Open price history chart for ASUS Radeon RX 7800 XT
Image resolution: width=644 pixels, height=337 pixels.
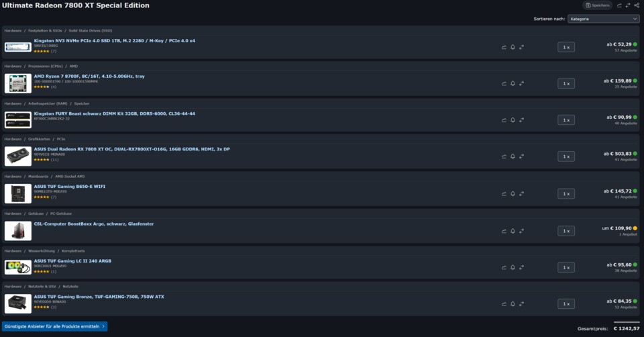(x=504, y=157)
